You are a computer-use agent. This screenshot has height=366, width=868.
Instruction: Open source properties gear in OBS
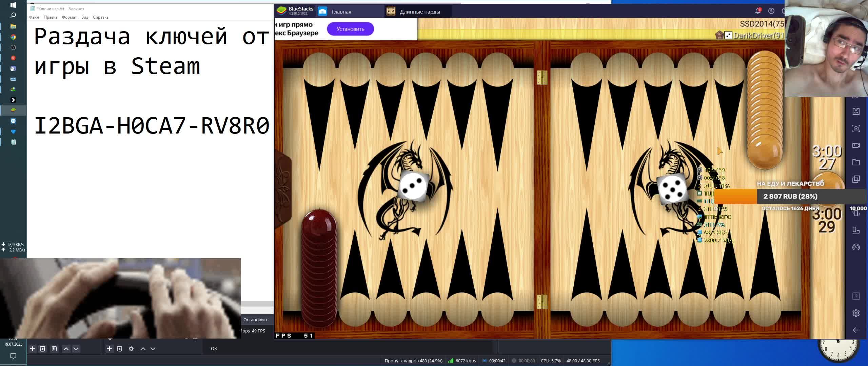pos(131,349)
